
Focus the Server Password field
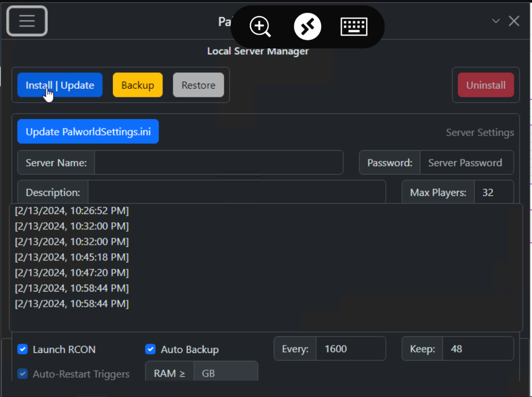point(466,162)
